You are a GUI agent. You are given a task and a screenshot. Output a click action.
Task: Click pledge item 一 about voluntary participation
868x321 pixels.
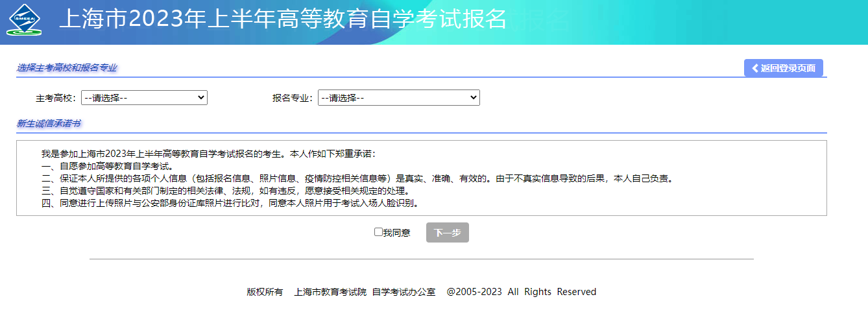click(107, 166)
